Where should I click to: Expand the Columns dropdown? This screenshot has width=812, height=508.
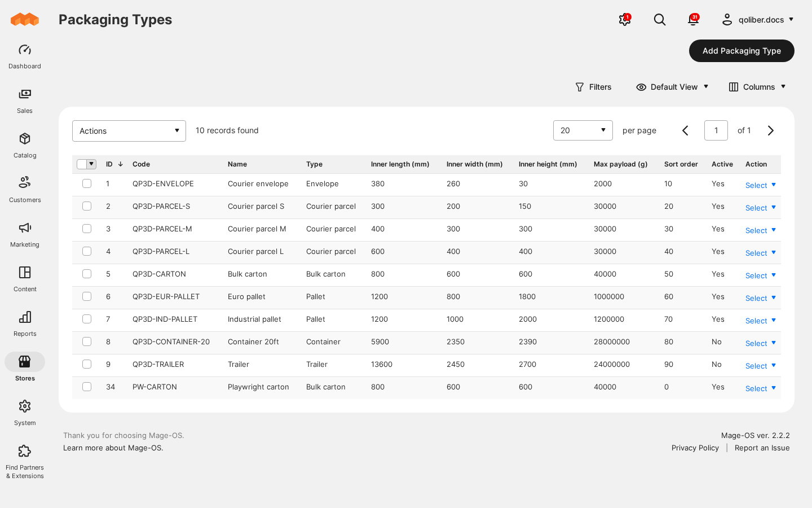pos(757,87)
